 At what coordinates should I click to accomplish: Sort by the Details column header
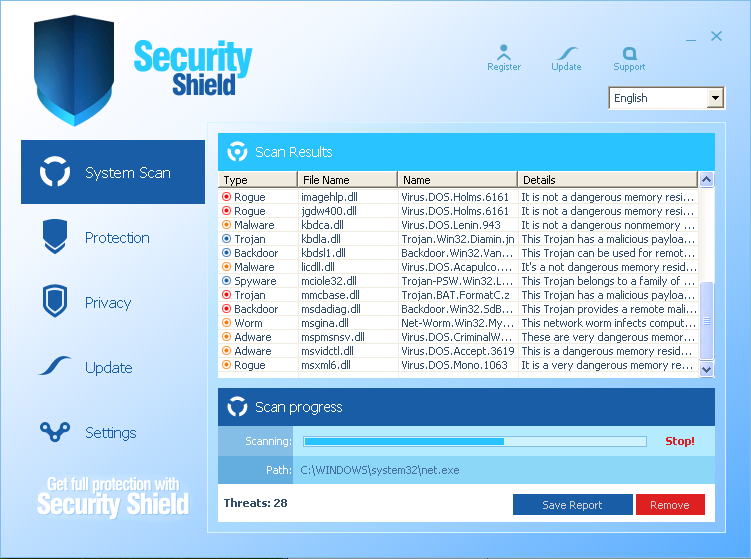[x=607, y=180]
